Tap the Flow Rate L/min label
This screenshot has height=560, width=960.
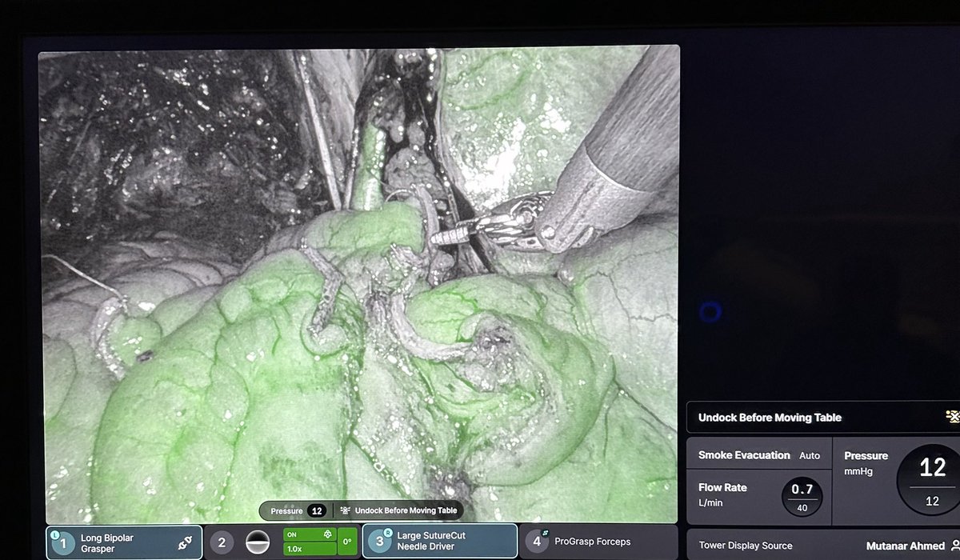click(x=722, y=493)
